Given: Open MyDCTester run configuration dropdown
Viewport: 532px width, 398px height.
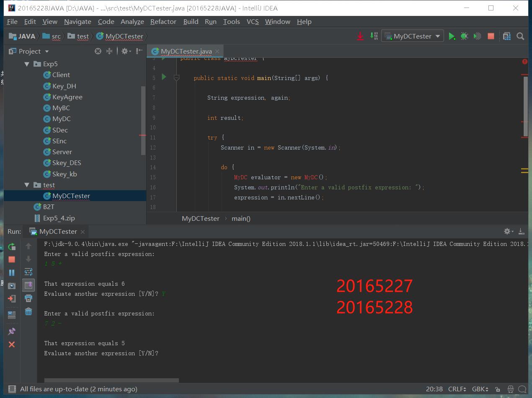Looking at the screenshot, I should 412,36.
